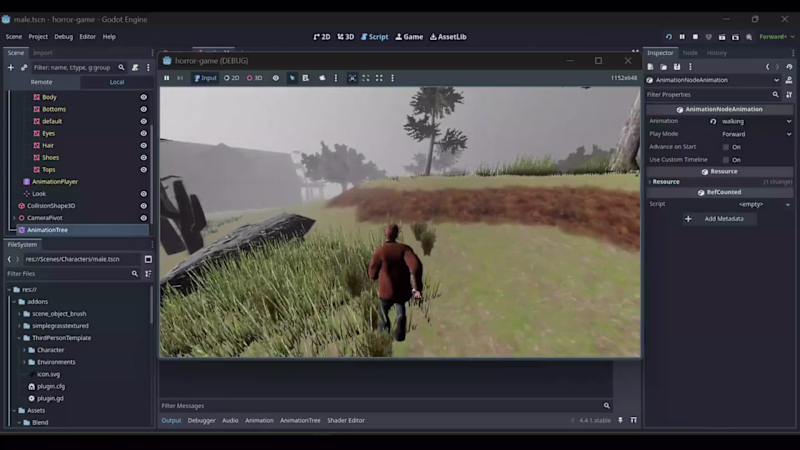Hide the Hair node

[144, 145]
